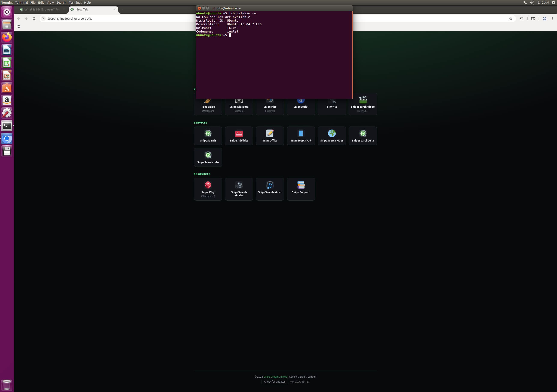
Task: Open the Files manager from the dock
Action: tap(7, 25)
